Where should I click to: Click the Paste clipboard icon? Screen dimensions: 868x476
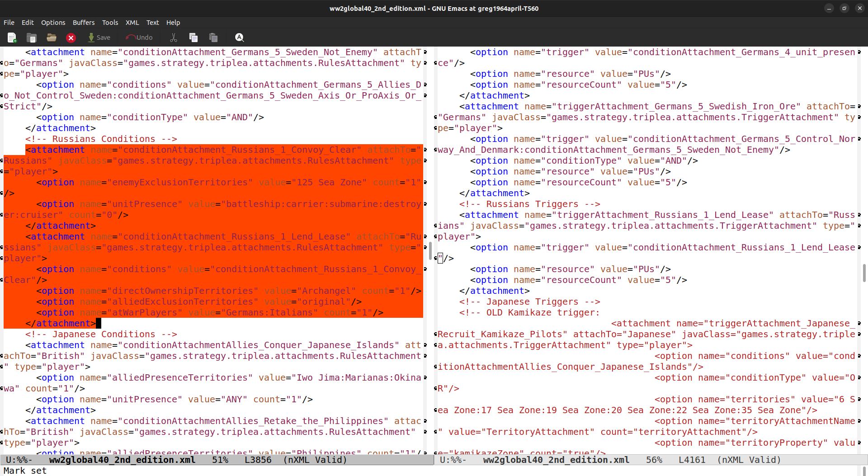pyautogui.click(x=213, y=38)
